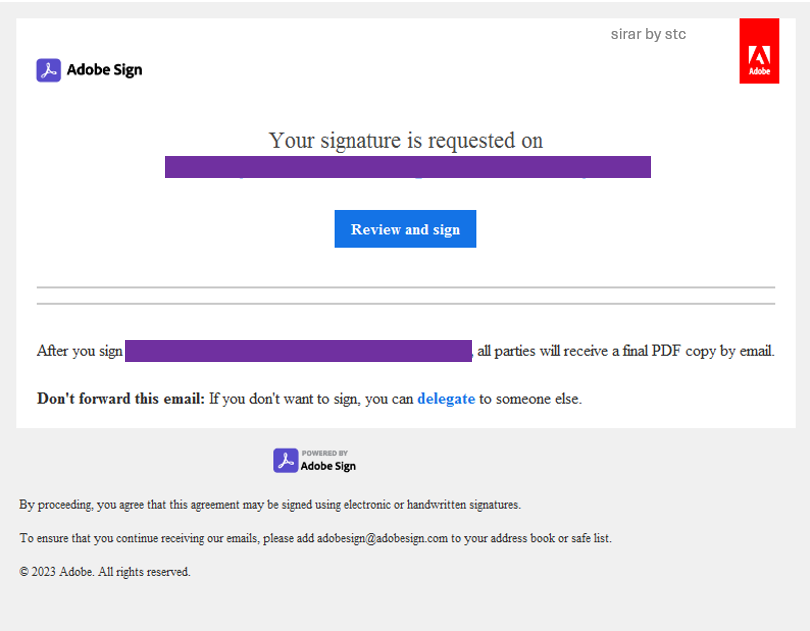Follow the 'delegate' link
810x631 pixels.
446,399
